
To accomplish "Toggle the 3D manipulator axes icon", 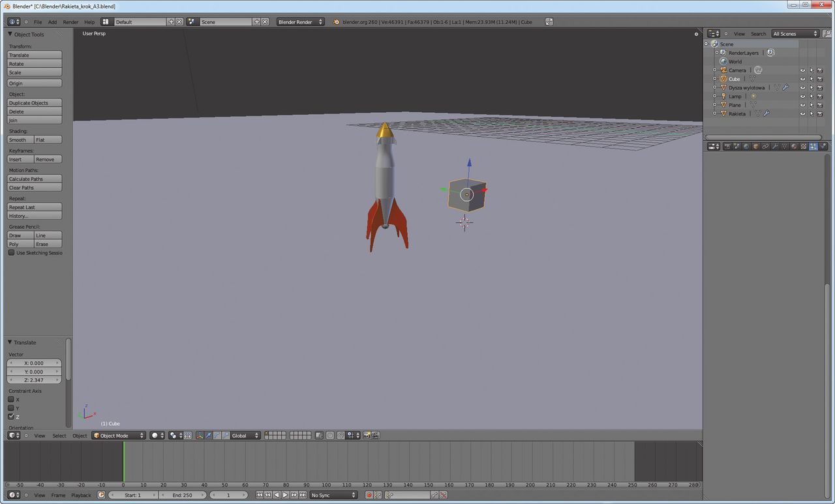I will [x=200, y=435].
